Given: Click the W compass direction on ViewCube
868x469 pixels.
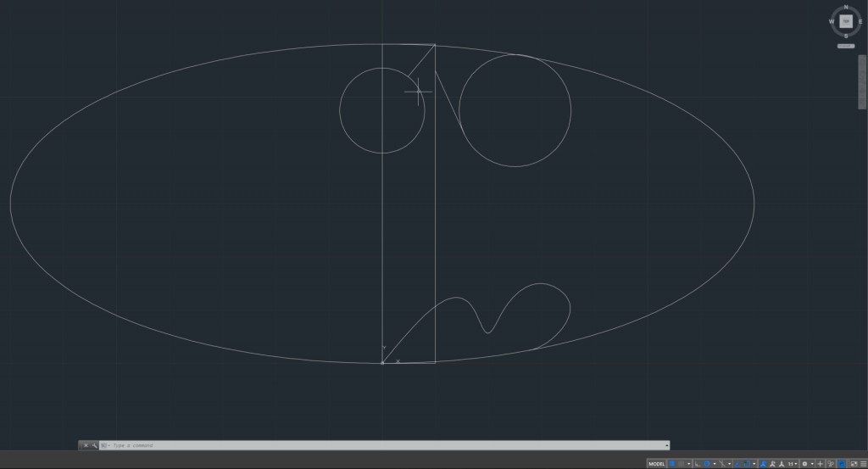Looking at the screenshot, I should click(x=832, y=21).
